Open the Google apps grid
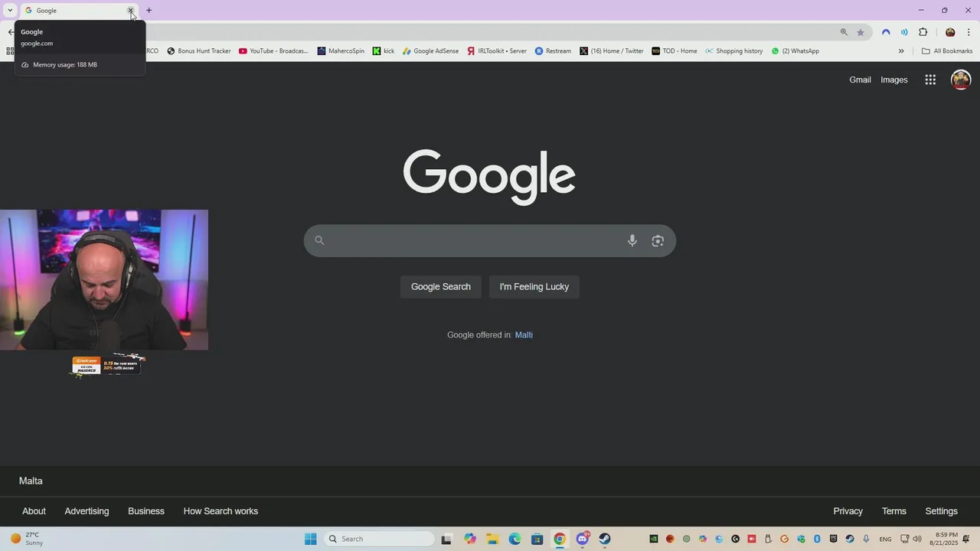 tap(930, 80)
